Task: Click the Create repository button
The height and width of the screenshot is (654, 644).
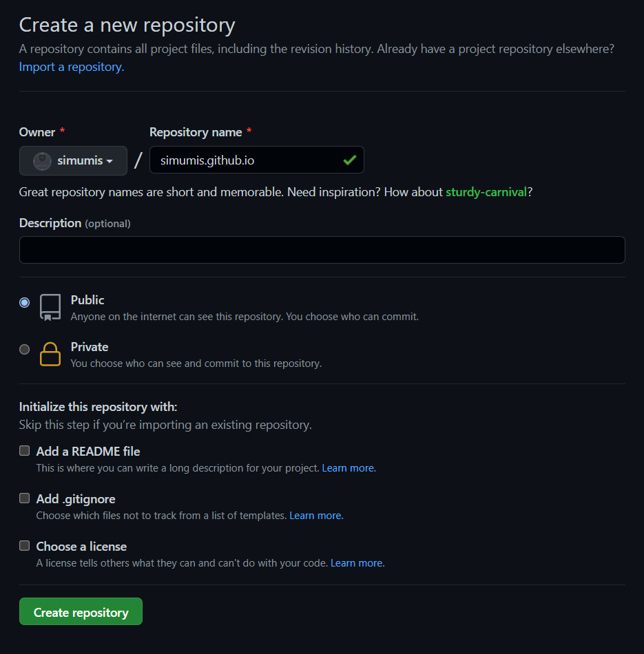Action: coord(81,611)
